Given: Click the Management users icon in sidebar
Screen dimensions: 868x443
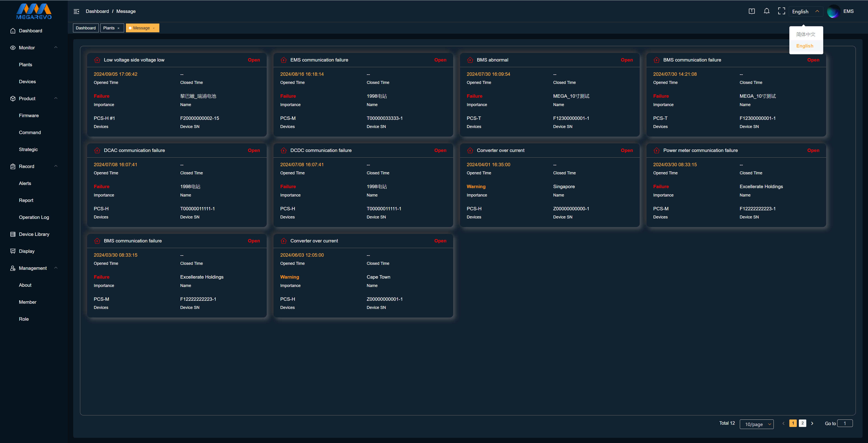Looking at the screenshot, I should click(x=13, y=268).
